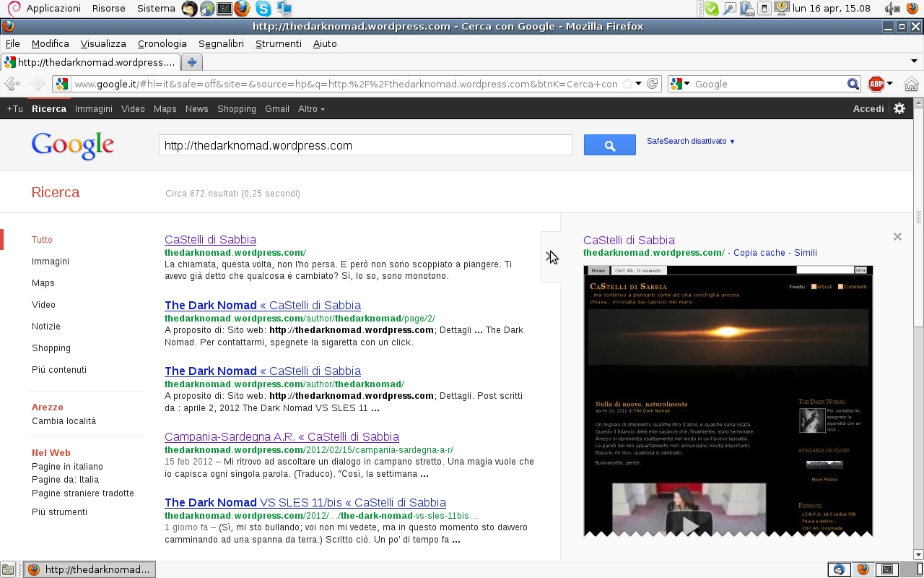The image size is (924, 578).
Task: Launch Firefox from the top panel launcher
Action: [242, 9]
